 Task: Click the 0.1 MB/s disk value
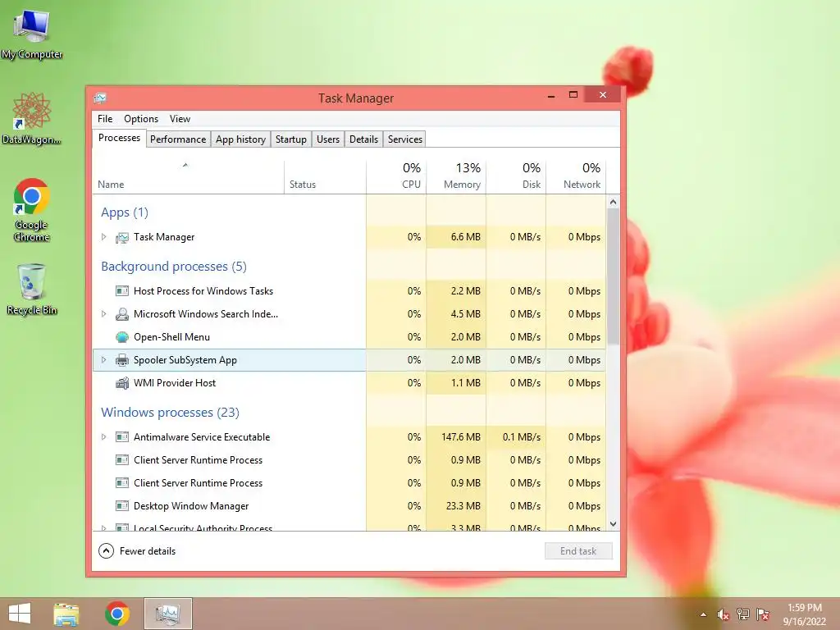pyautogui.click(x=521, y=437)
